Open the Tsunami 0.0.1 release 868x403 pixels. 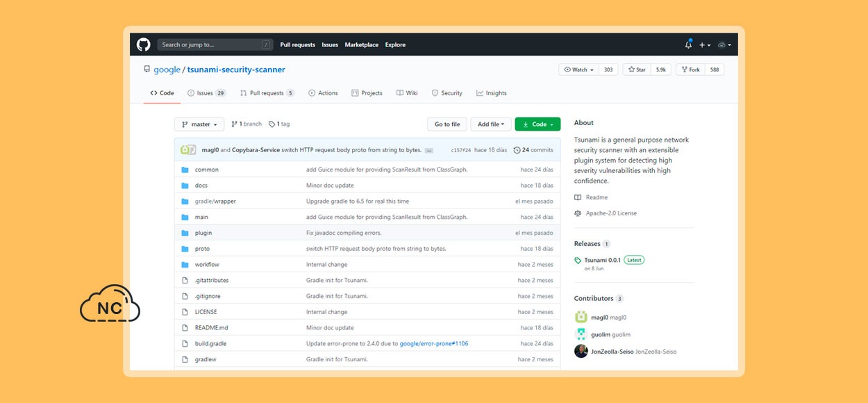pyautogui.click(x=602, y=260)
